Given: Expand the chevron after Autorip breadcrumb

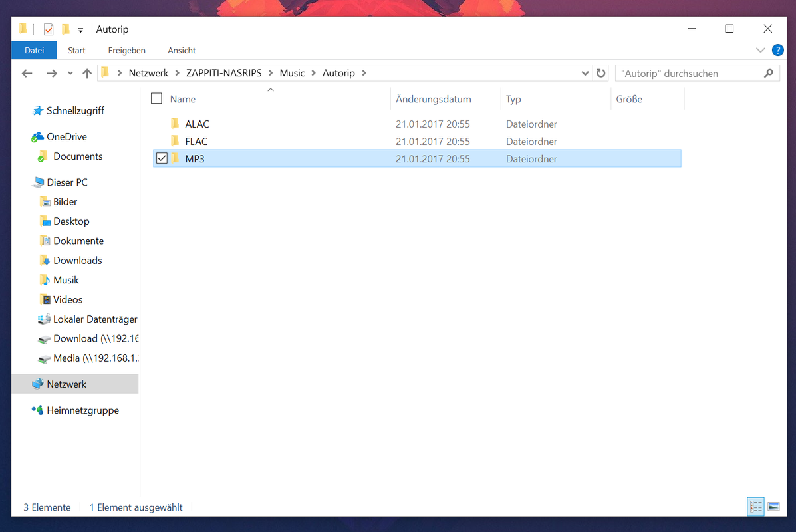Looking at the screenshot, I should tap(364, 73).
